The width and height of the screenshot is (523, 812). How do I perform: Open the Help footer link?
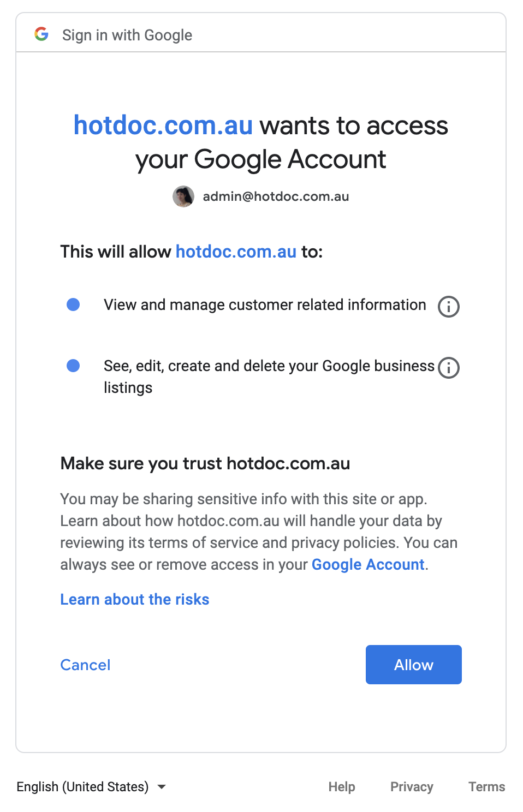(342, 787)
